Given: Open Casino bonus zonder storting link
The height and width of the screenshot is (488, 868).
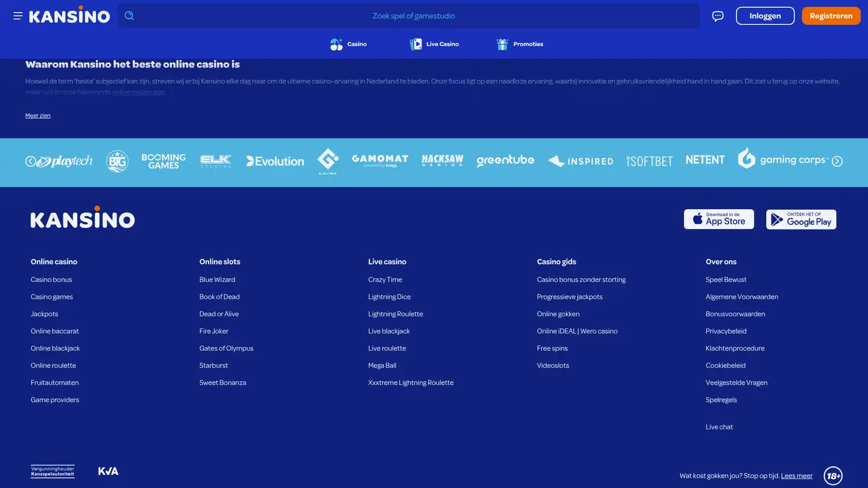Looking at the screenshot, I should (582, 280).
